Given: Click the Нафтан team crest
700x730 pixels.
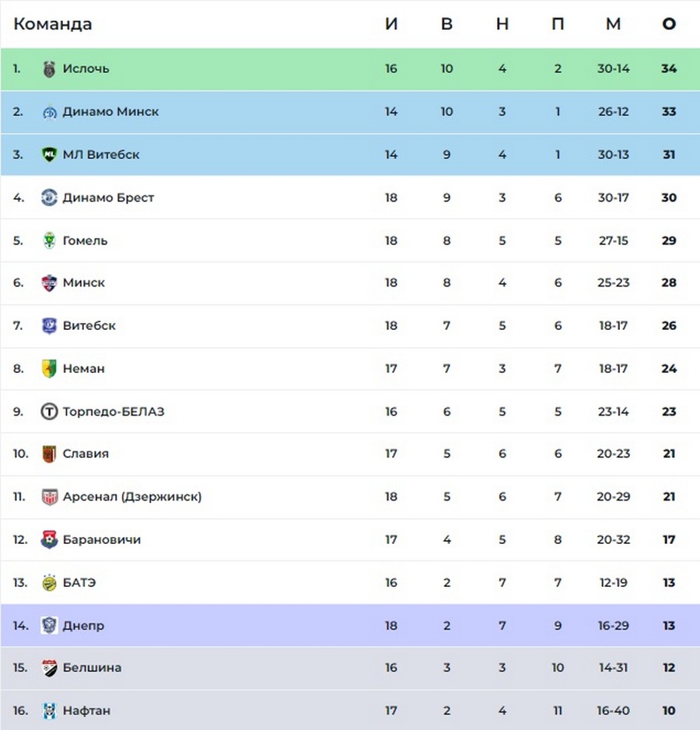Looking at the screenshot, I should click(49, 711).
